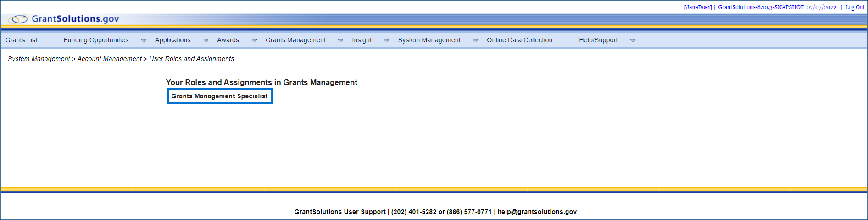The height and width of the screenshot is (220, 868).
Task: Click the Funding Opportunities menu label
Action: coord(96,40)
